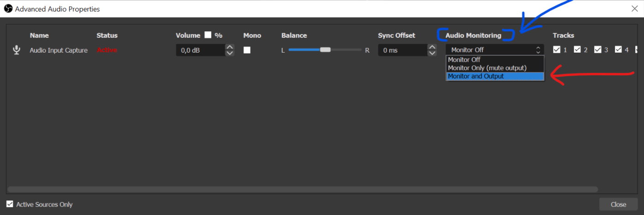Click the OBS logo in title bar
The height and width of the screenshot is (215, 644).
8,9
